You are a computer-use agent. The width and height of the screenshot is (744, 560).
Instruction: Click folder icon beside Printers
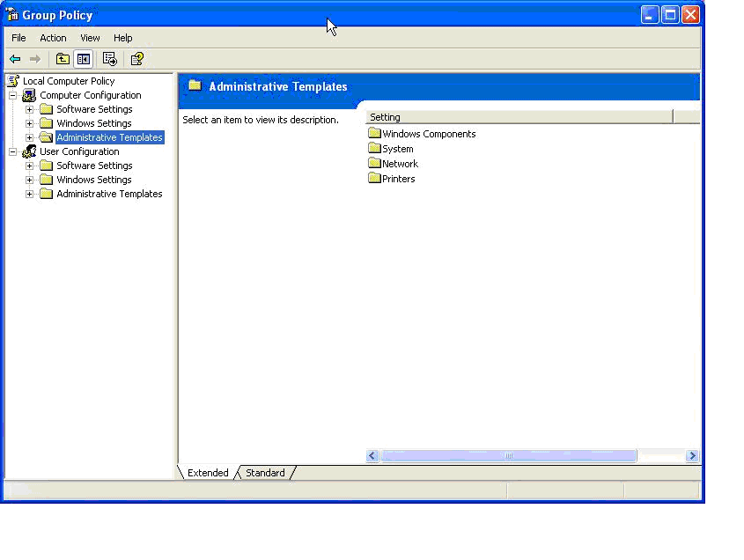pos(374,179)
